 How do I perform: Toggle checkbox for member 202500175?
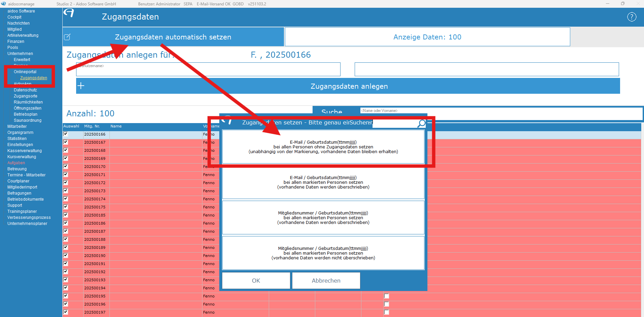pyautogui.click(x=66, y=207)
